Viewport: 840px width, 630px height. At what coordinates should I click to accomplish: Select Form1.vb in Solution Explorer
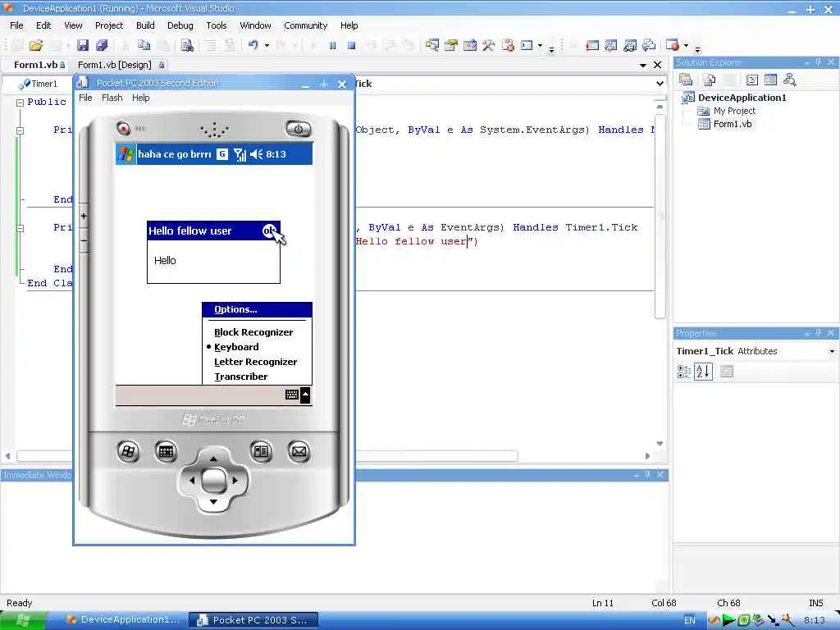click(733, 125)
